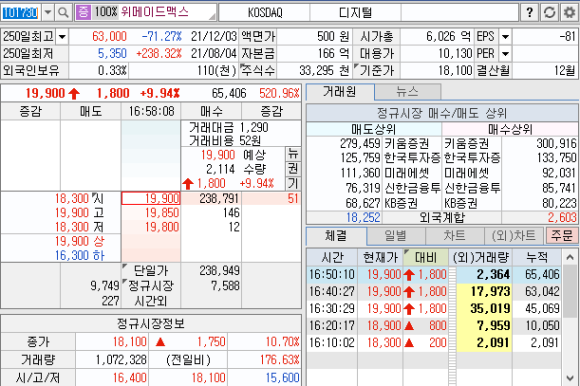Click the scroll down arrow in trades list

click(x=570, y=378)
